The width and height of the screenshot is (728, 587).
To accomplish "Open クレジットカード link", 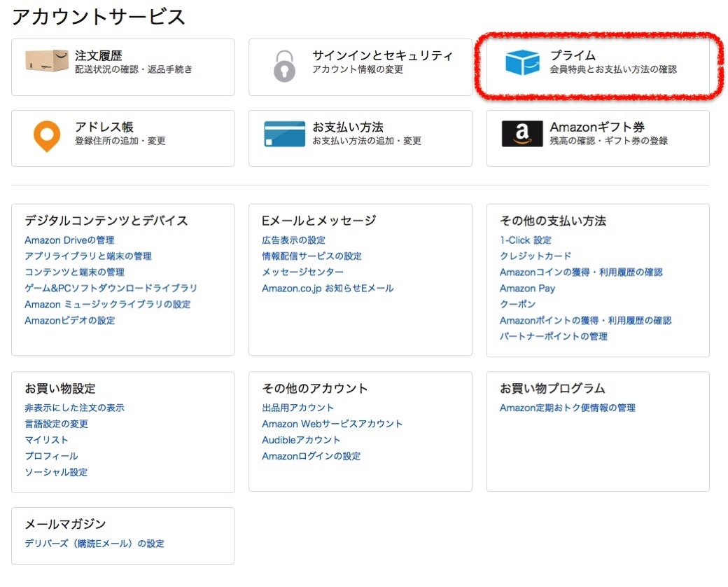I will (535, 256).
